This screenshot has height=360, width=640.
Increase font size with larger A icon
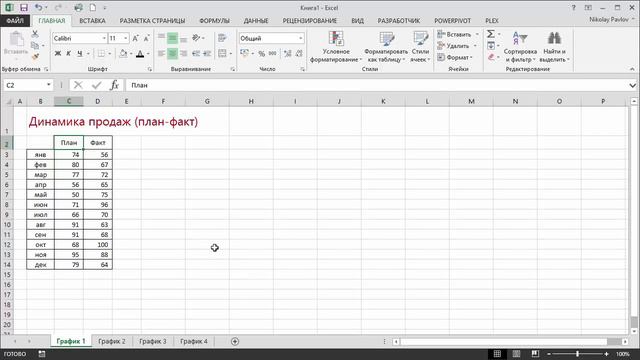[x=136, y=38]
